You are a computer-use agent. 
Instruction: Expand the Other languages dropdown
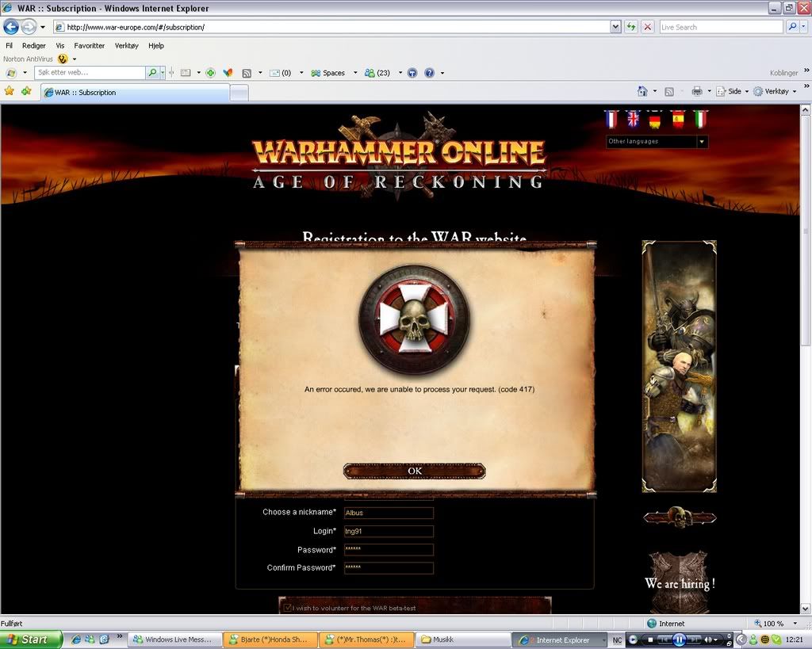click(x=701, y=142)
